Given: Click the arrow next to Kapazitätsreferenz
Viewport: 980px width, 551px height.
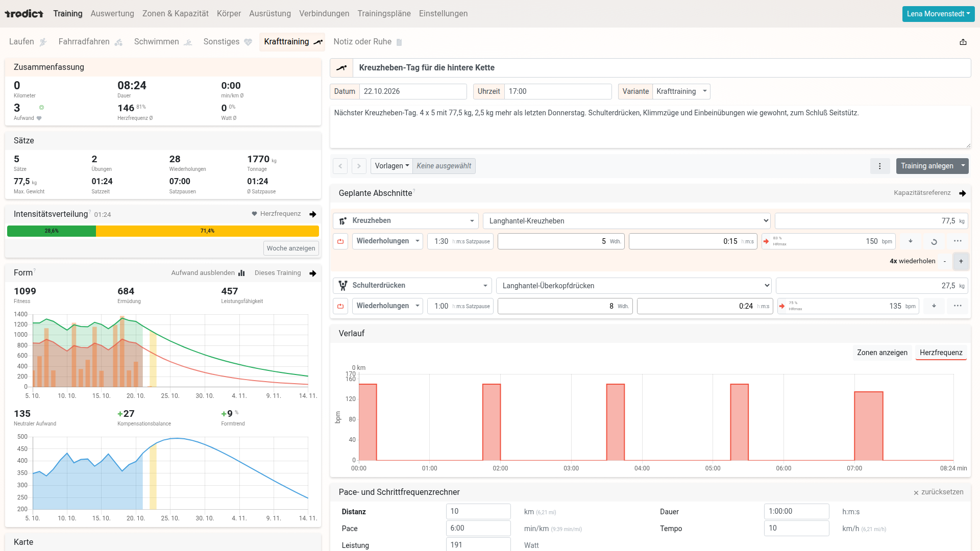Looking at the screenshot, I should 963,193.
